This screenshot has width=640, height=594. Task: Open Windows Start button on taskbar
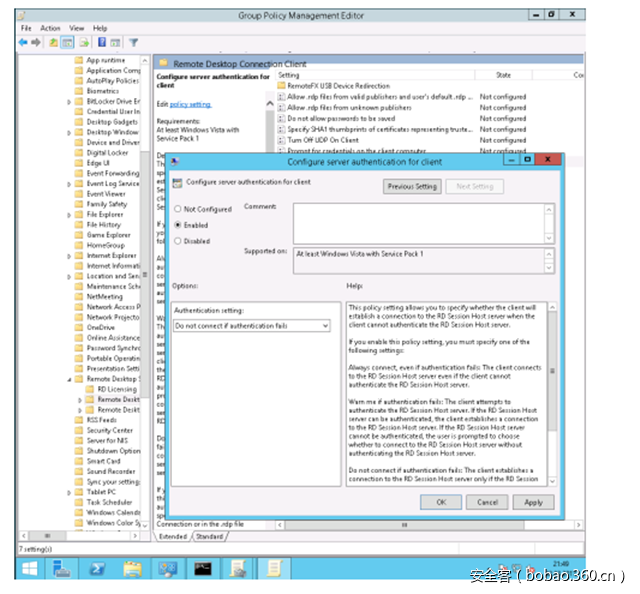pyautogui.click(x=31, y=569)
